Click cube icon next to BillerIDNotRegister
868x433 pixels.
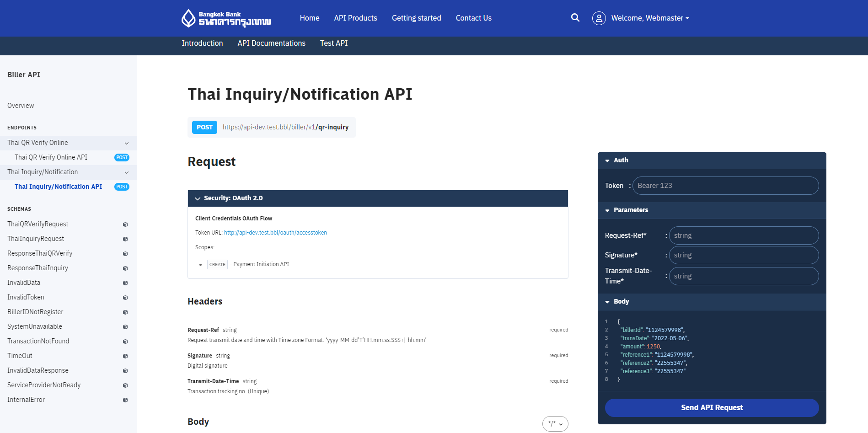click(125, 312)
